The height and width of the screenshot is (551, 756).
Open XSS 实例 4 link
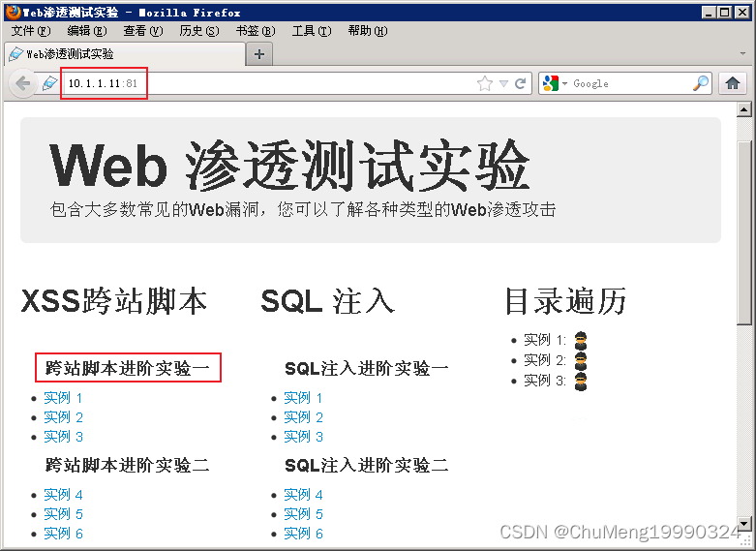(x=63, y=495)
